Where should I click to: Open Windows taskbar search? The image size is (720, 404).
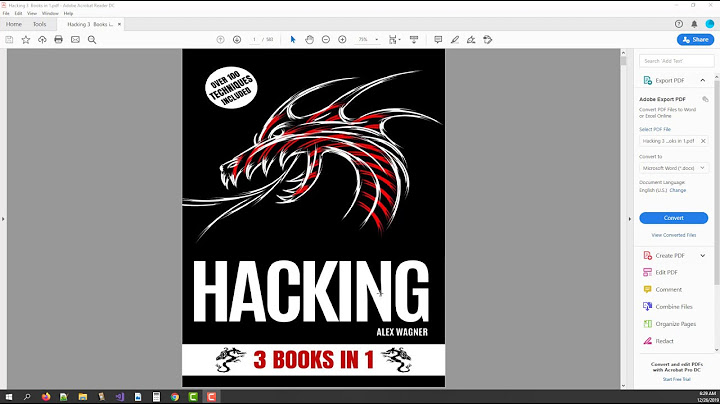click(27, 397)
